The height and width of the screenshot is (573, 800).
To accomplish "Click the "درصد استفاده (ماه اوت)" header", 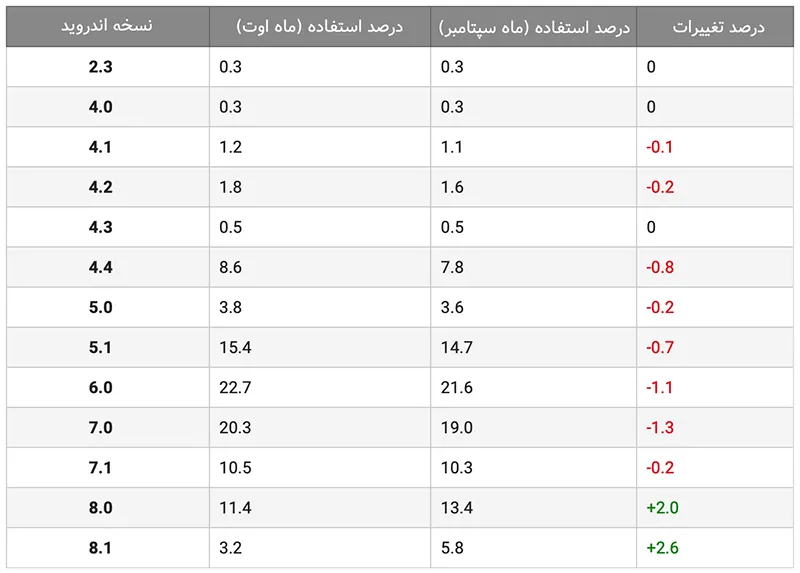I will 320,27.
